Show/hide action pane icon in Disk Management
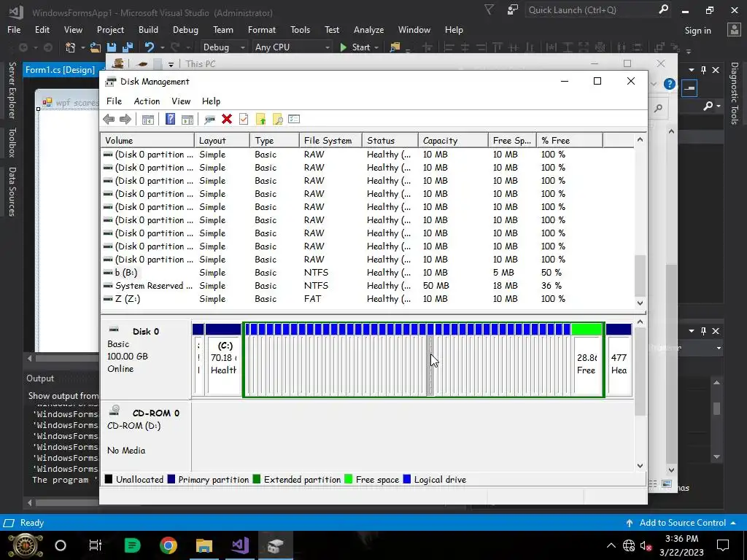 [x=187, y=119]
